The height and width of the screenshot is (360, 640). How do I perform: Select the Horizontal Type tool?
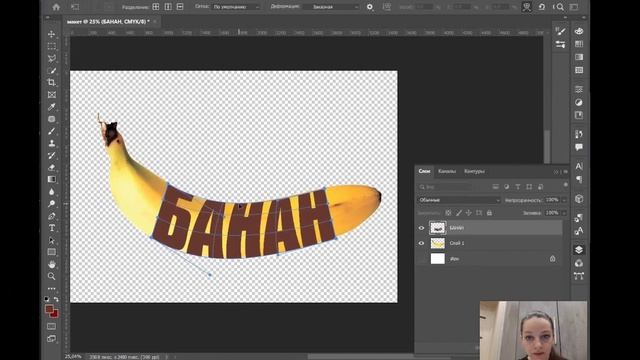tap(51, 228)
